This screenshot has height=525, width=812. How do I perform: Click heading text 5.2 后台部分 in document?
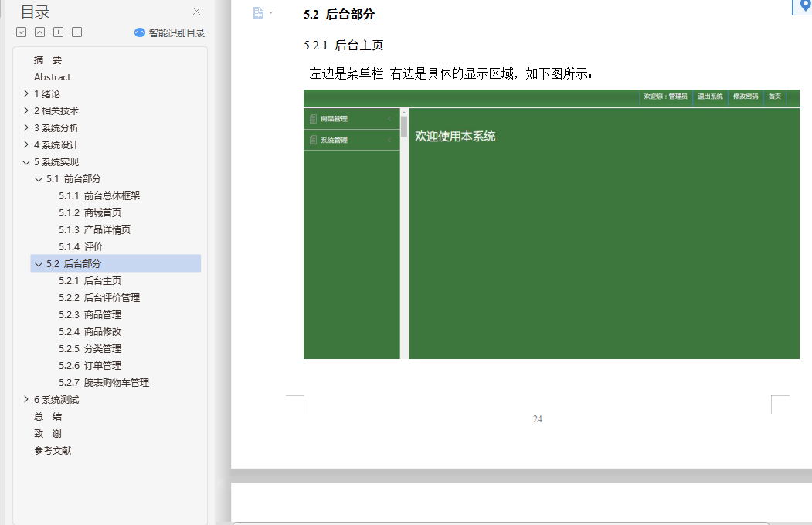[x=339, y=15]
